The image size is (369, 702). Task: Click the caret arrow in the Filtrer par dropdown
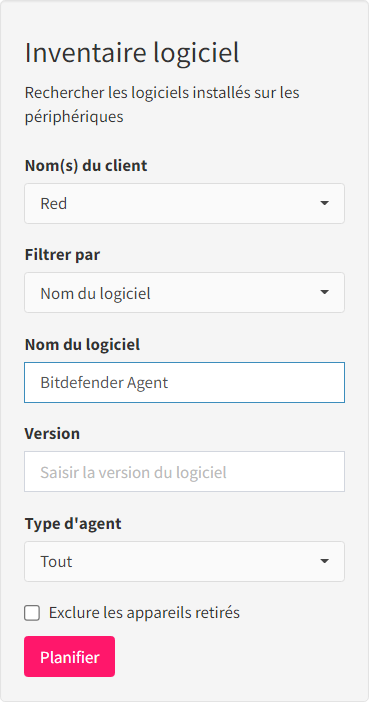(325, 292)
